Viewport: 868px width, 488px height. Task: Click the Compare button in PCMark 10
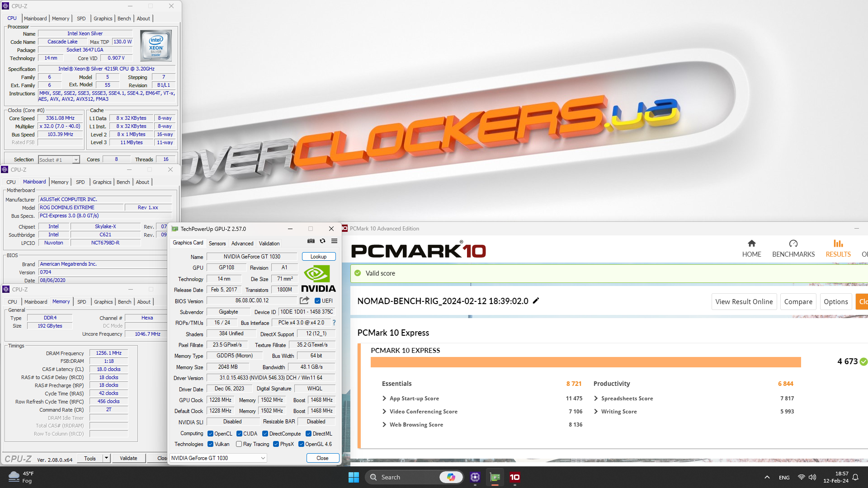pyautogui.click(x=798, y=302)
